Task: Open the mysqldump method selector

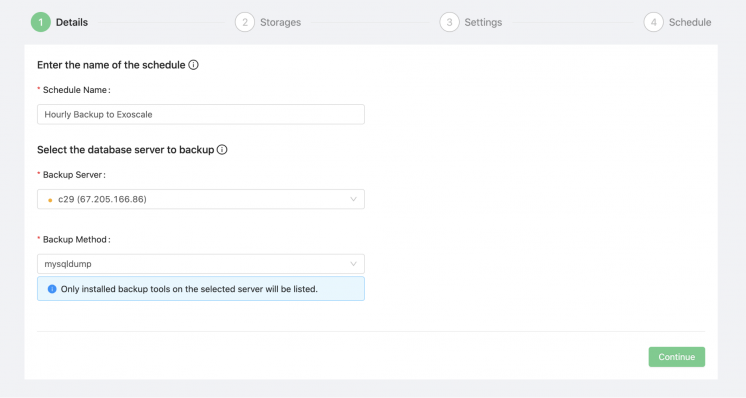Action: tap(201, 263)
